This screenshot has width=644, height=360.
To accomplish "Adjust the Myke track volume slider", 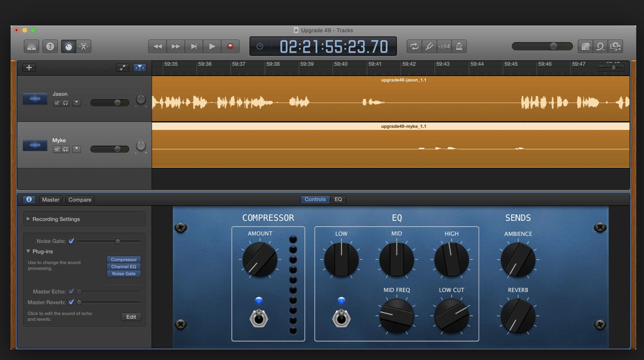I will [110, 149].
